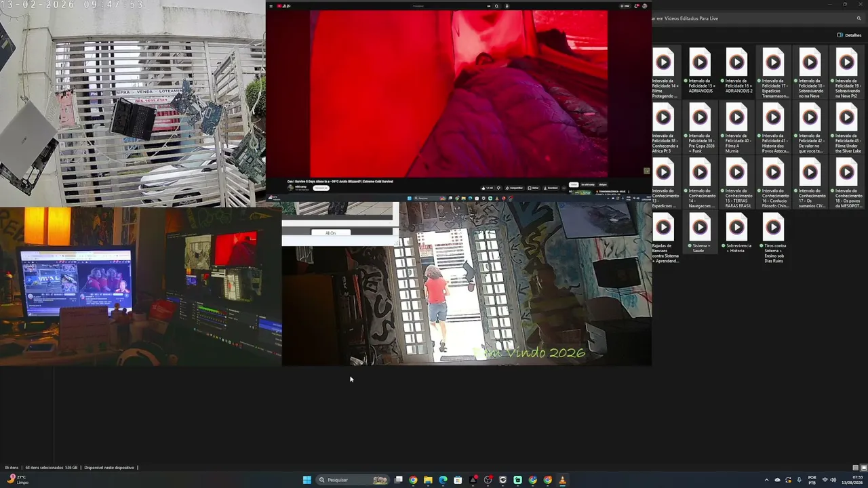Launch Microsoft Edge from the taskbar
This screenshot has width=868, height=488.
(443, 480)
